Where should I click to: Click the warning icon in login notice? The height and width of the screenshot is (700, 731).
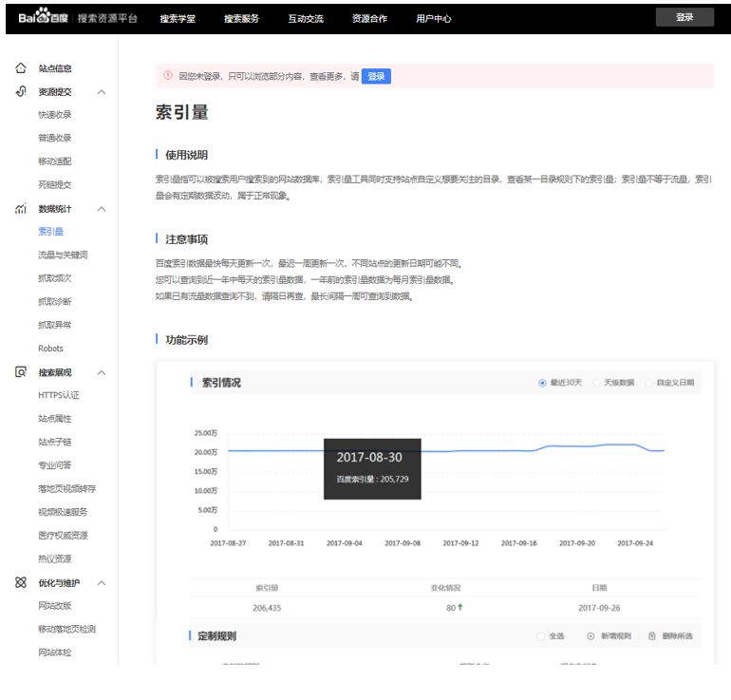[168, 76]
